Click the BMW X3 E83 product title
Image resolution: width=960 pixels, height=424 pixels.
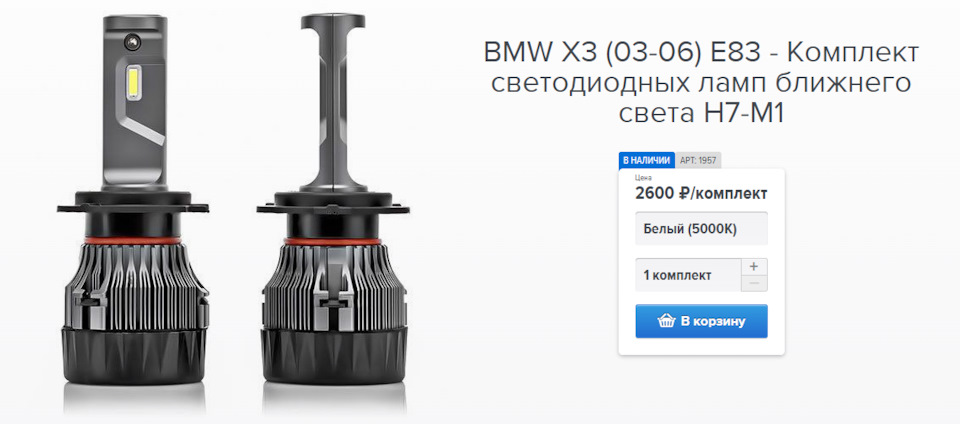pos(701,83)
